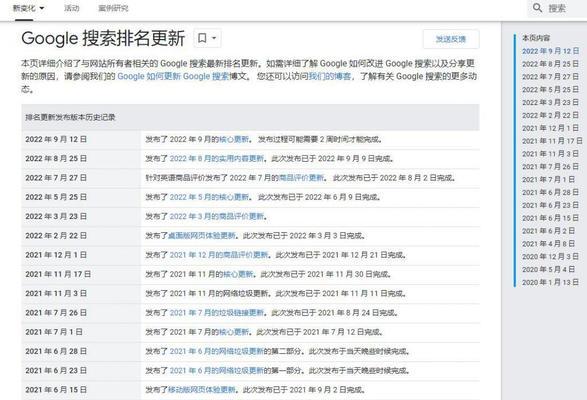
Task: Select the 2022 年 9 月 12 日 table date cell
Action: point(81,140)
